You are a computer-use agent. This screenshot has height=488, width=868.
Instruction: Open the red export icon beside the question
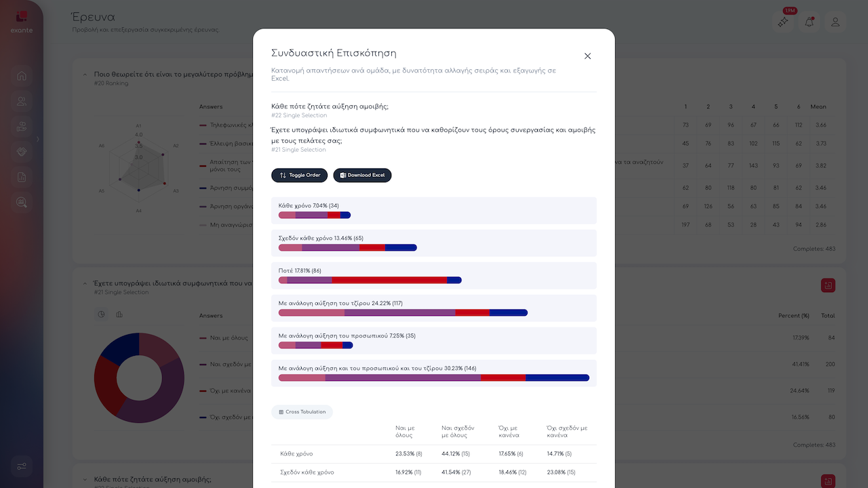tap(828, 285)
